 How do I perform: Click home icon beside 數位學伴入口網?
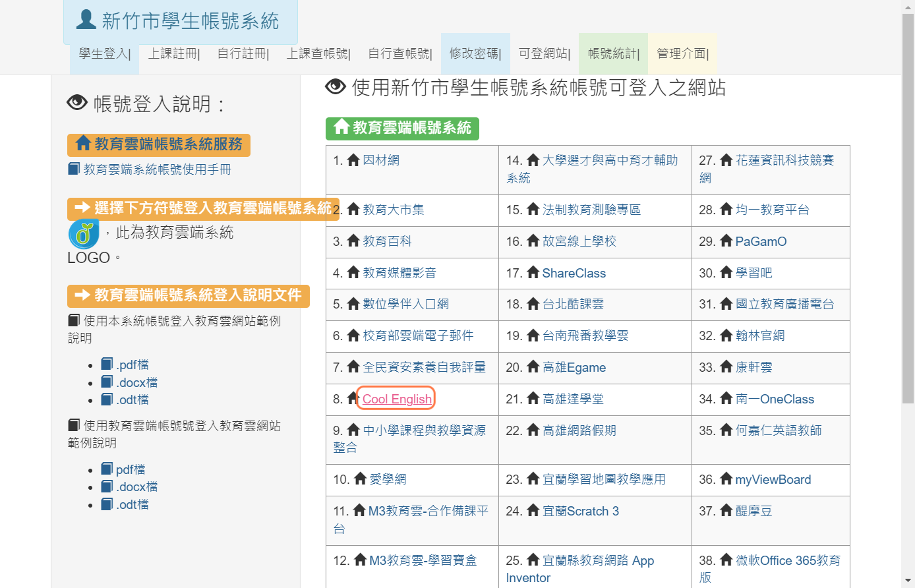[353, 303]
